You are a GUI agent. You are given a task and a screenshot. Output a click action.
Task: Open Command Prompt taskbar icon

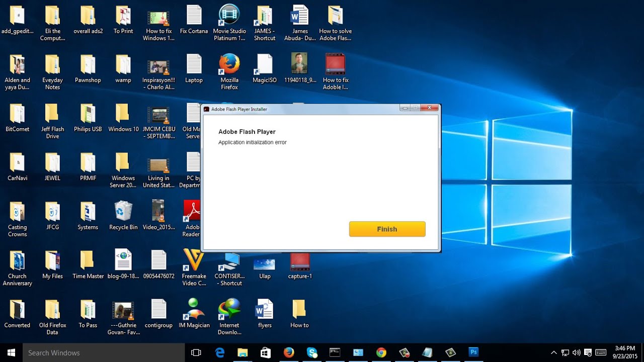pos(335,352)
